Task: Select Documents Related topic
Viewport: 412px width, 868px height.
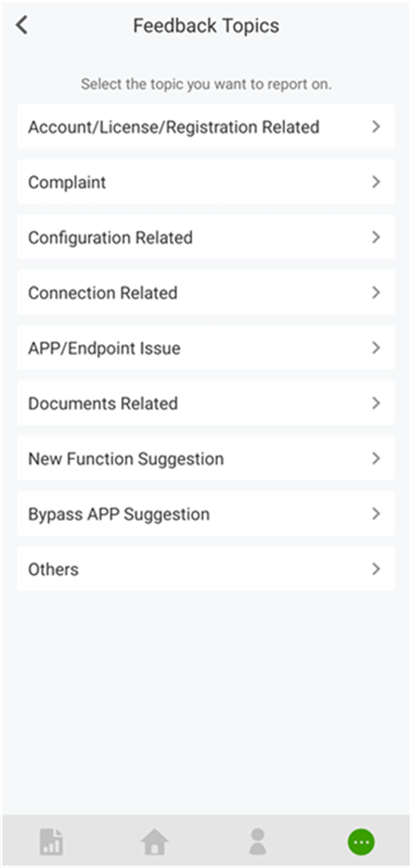Action: click(x=206, y=403)
